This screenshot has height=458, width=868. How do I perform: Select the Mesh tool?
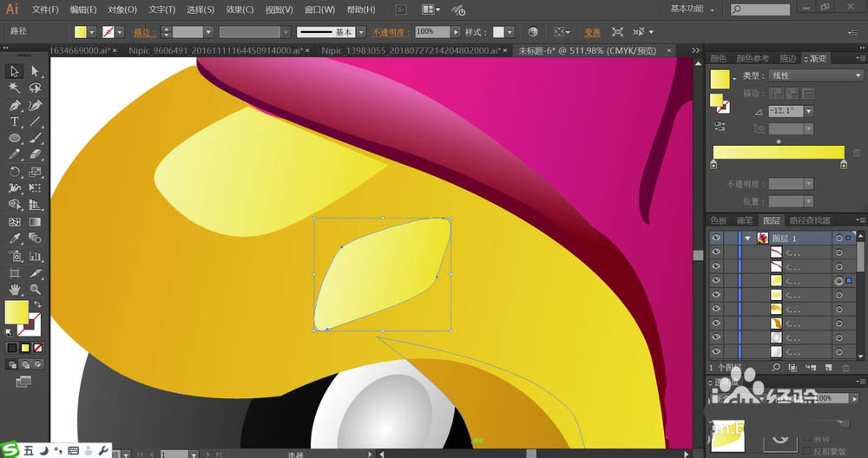[15, 222]
